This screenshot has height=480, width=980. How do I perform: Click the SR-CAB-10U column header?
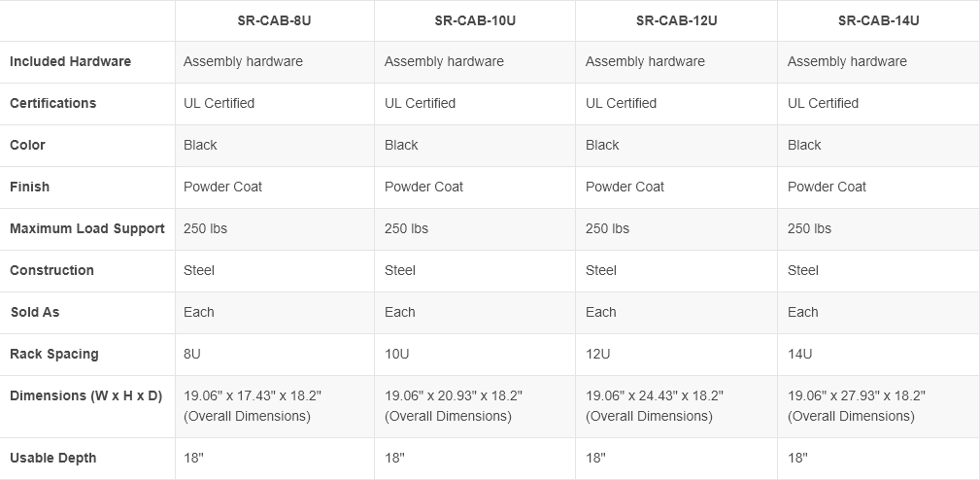coord(475,20)
